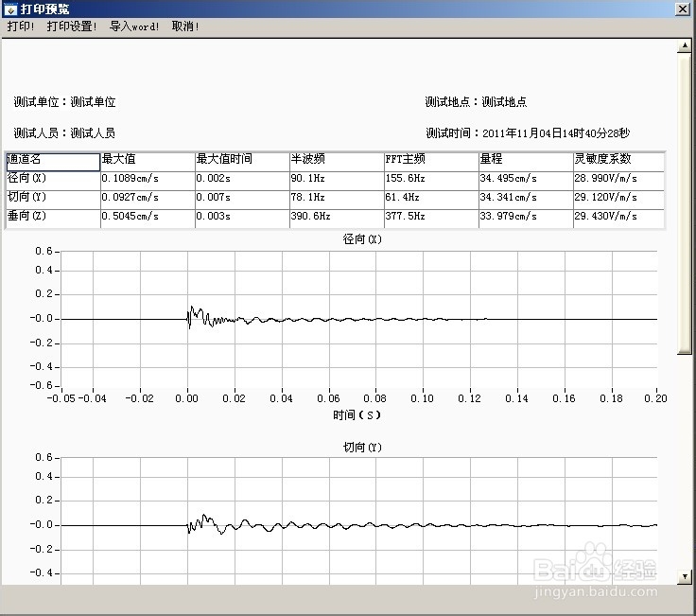
Task: Click the 径向(X) chart title
Action: click(362, 239)
